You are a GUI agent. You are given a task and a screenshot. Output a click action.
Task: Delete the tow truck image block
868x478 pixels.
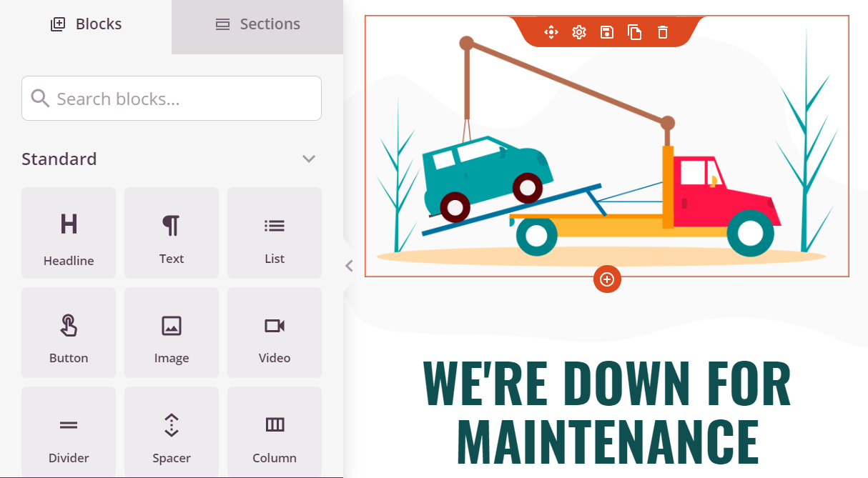click(663, 32)
